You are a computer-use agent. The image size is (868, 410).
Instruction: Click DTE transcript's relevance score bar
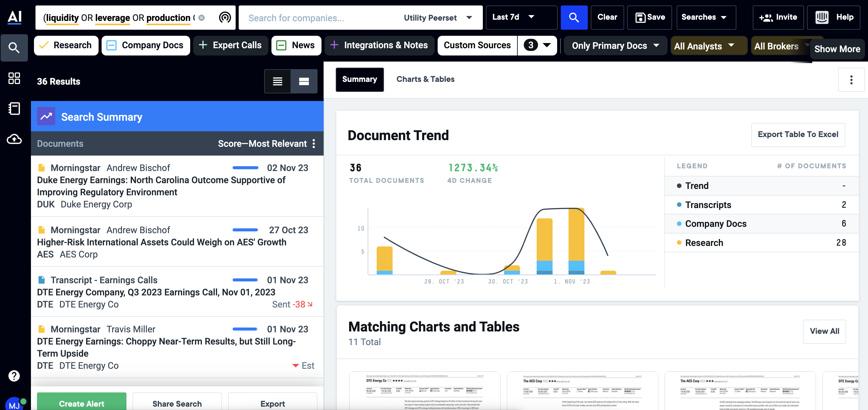(245, 280)
